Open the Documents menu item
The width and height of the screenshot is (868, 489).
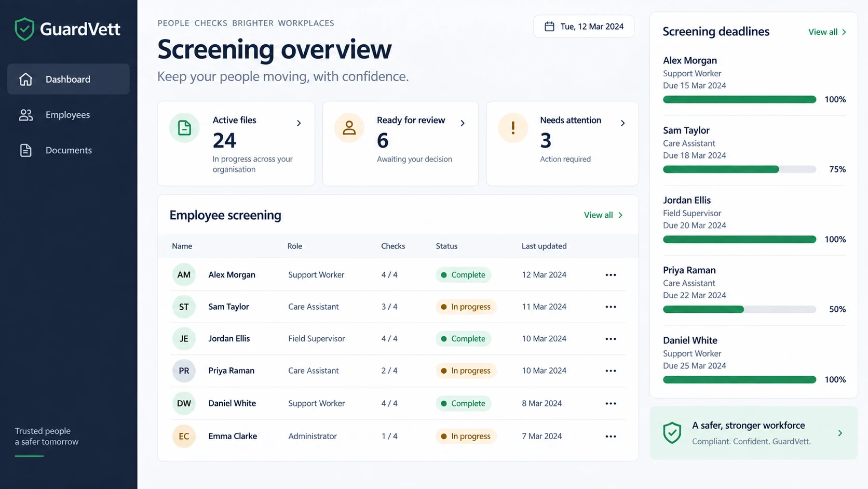69,150
